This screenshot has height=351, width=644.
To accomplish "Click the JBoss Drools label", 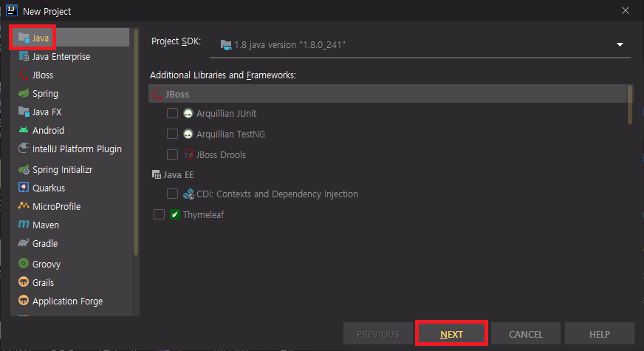I will pyautogui.click(x=221, y=154).
